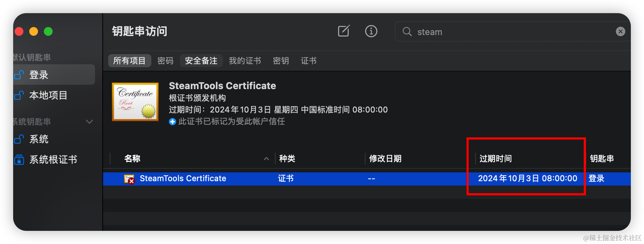Image resolution: width=644 pixels, height=244 pixels.
Task: Click the 登录 keychain cell in row
Action: tap(596, 178)
